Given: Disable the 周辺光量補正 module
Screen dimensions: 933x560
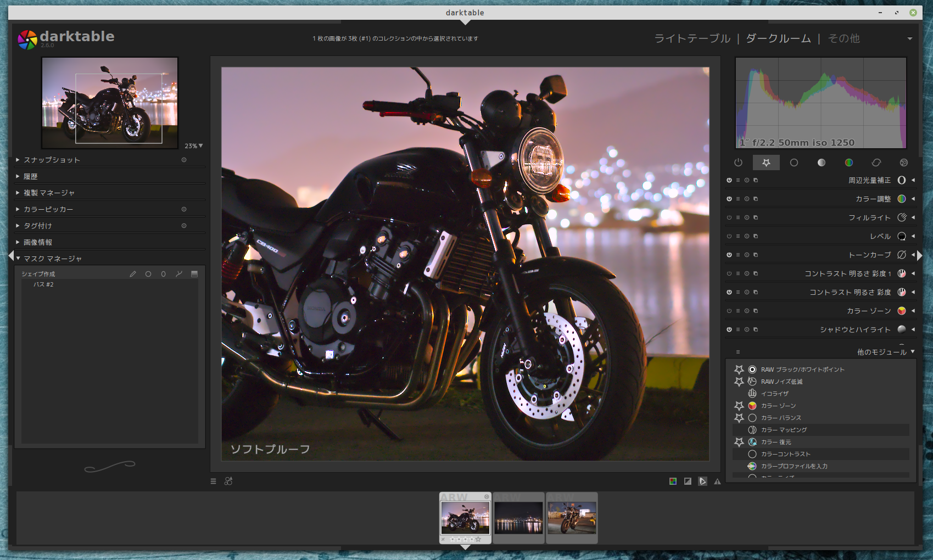Looking at the screenshot, I should 729,180.
